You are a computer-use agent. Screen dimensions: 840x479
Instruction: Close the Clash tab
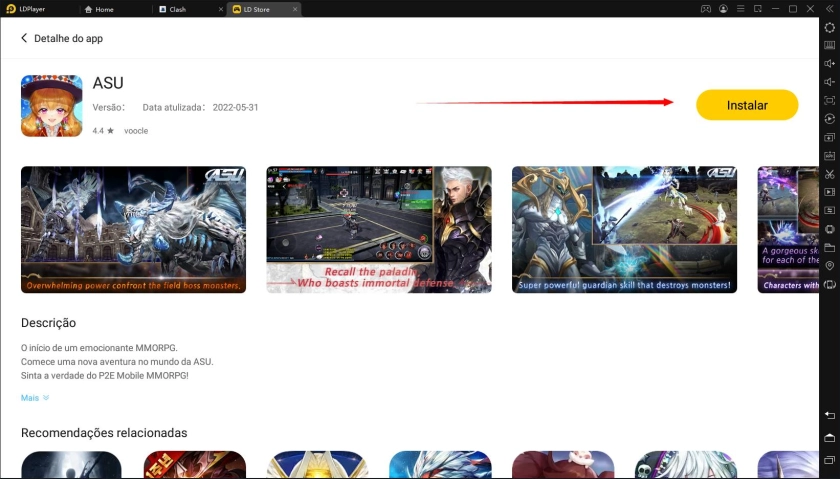point(221,9)
